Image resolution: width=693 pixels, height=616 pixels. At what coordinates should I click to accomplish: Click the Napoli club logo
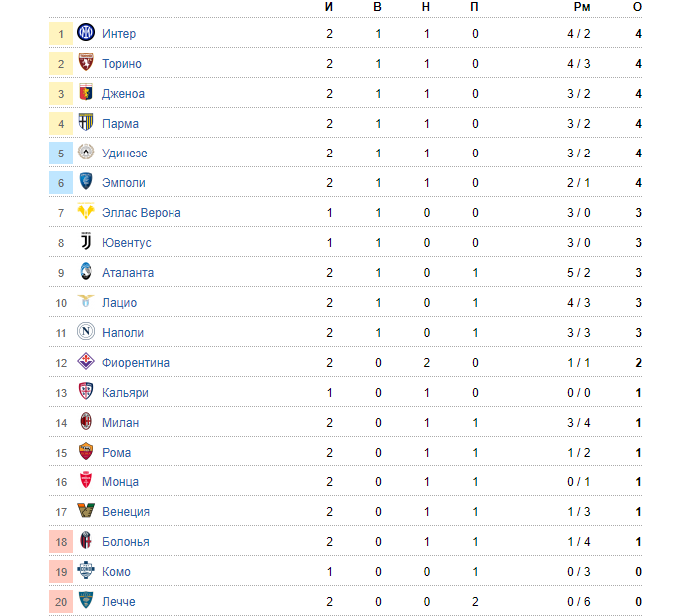pyautogui.click(x=85, y=332)
